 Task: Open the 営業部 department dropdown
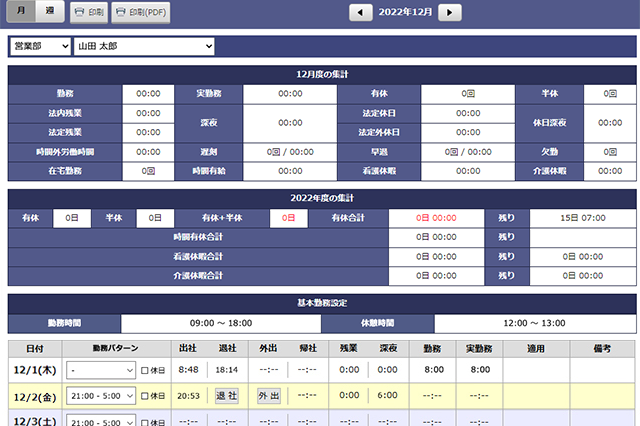pyautogui.click(x=40, y=46)
